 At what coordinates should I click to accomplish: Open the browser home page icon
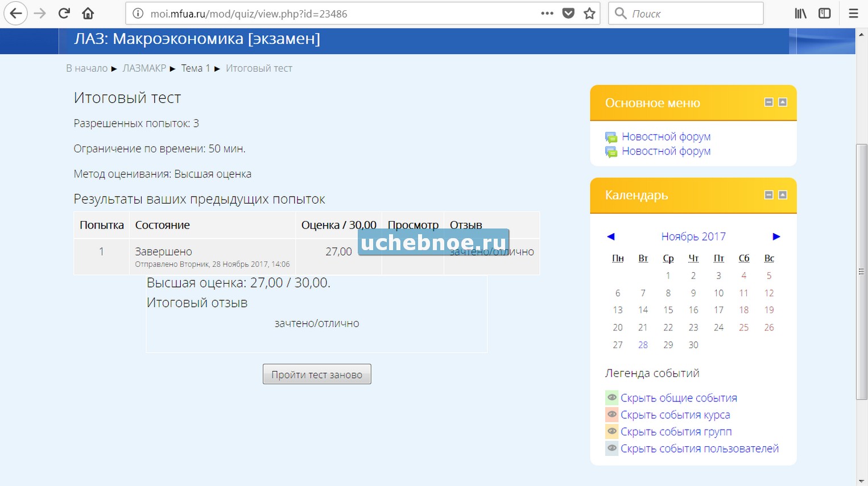88,14
